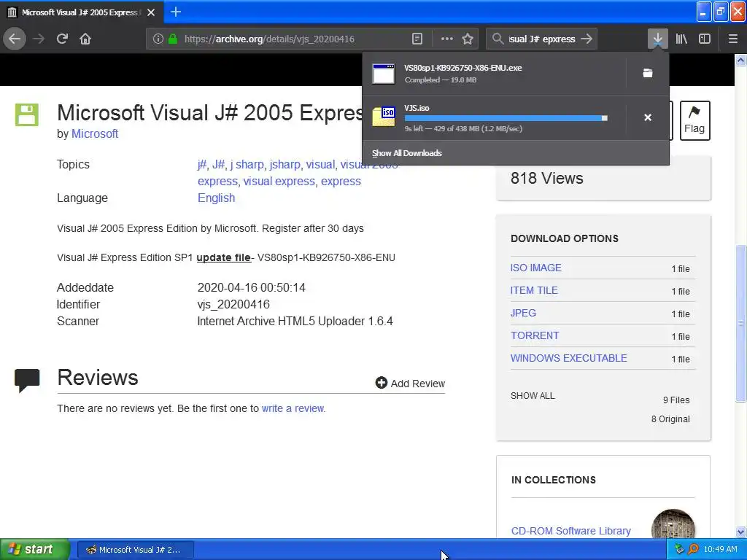Download ISO IMAGE option
747x560 pixels.
tap(536, 268)
